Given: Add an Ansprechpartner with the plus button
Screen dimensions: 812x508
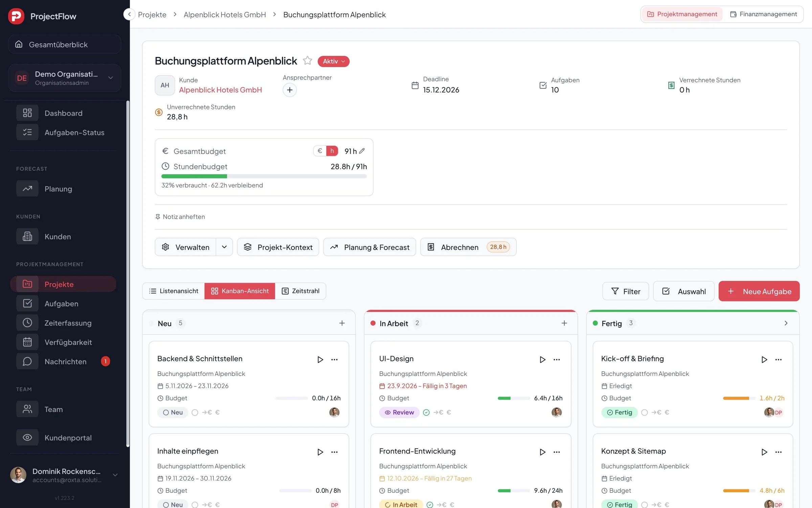Looking at the screenshot, I should tap(290, 90).
